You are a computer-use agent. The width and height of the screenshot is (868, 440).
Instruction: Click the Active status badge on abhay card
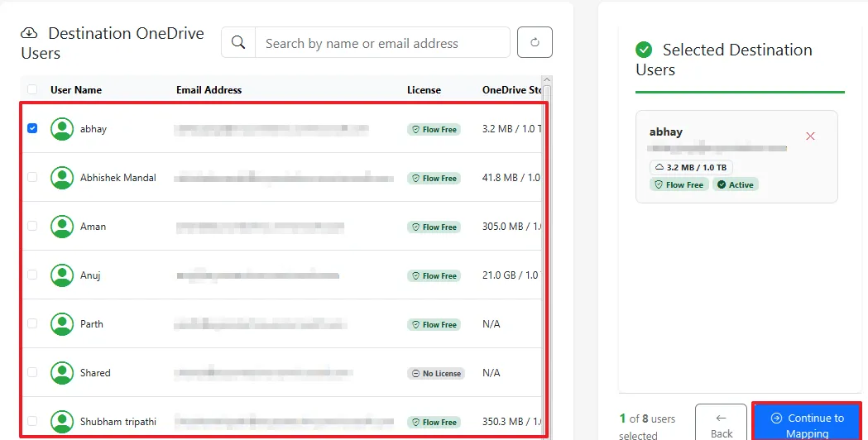736,185
